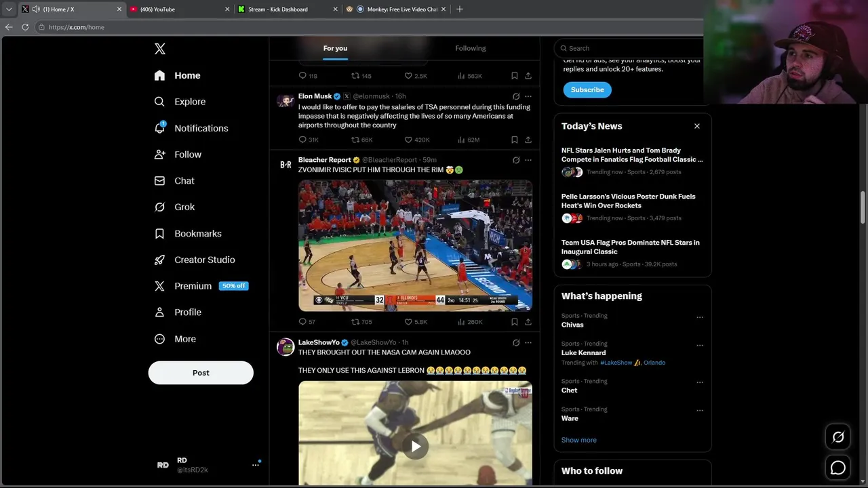Click the Post button
The height and width of the screenshot is (488, 868).
point(201,373)
